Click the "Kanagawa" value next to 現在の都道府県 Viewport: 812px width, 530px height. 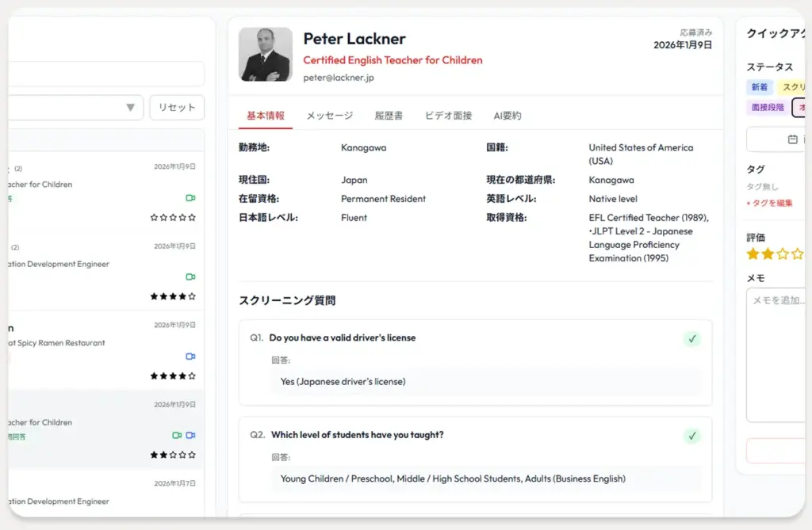[611, 180]
